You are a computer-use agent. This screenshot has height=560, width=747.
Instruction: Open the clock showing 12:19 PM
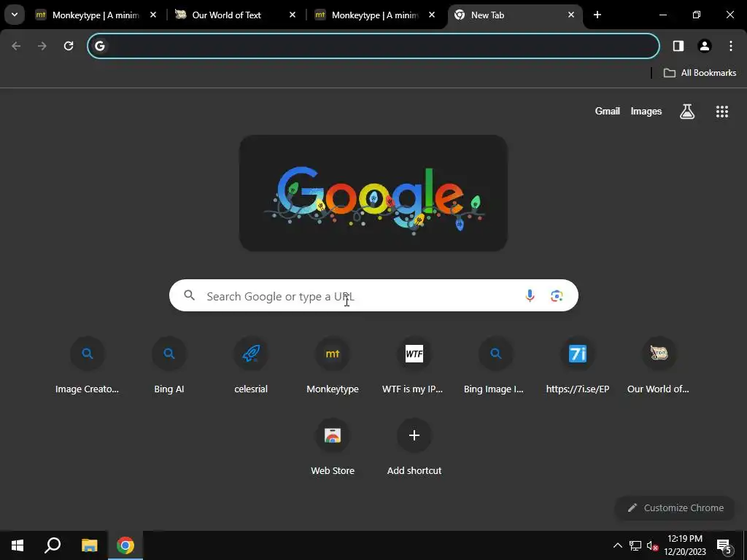pyautogui.click(x=685, y=545)
